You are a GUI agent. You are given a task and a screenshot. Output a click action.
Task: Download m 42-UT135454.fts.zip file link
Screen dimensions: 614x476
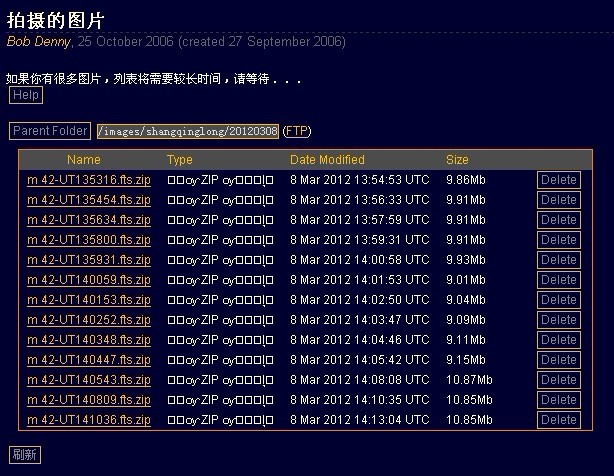(88, 200)
